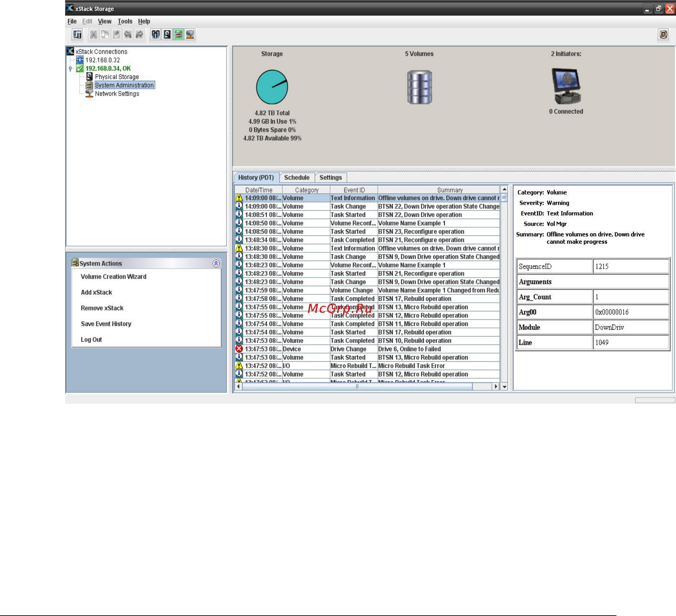Click the server icon next to System Administration

[89, 85]
